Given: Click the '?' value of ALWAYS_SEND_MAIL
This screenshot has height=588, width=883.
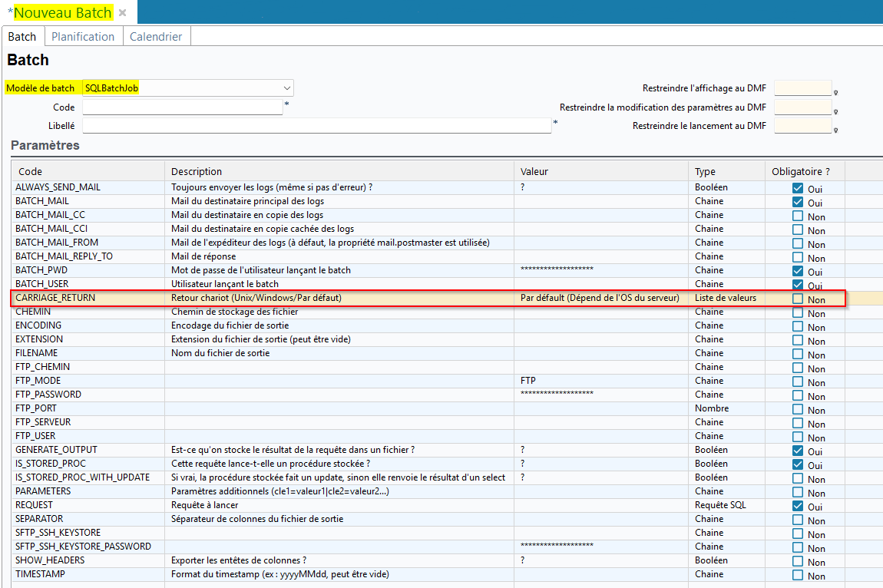Looking at the screenshot, I should pos(523,187).
